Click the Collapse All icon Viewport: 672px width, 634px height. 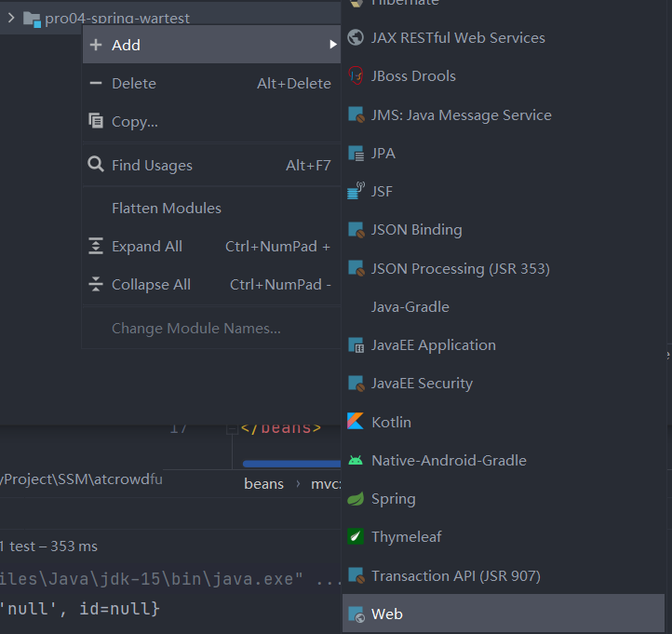(x=96, y=284)
